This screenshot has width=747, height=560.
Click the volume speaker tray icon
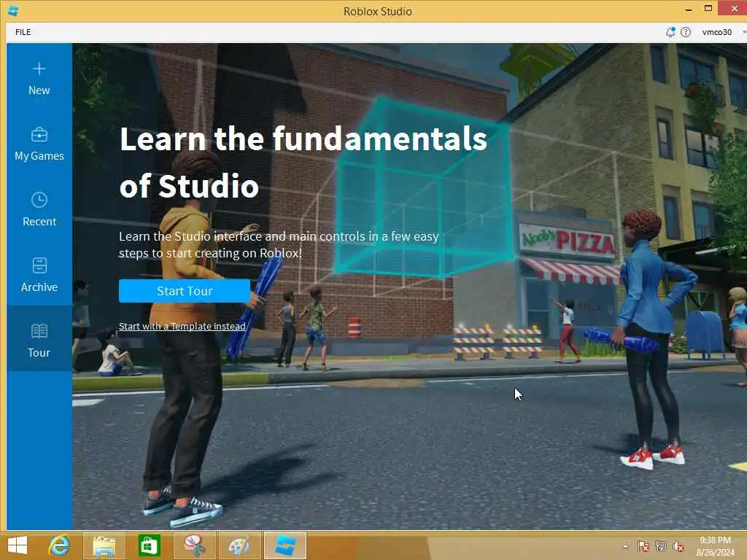(678, 546)
